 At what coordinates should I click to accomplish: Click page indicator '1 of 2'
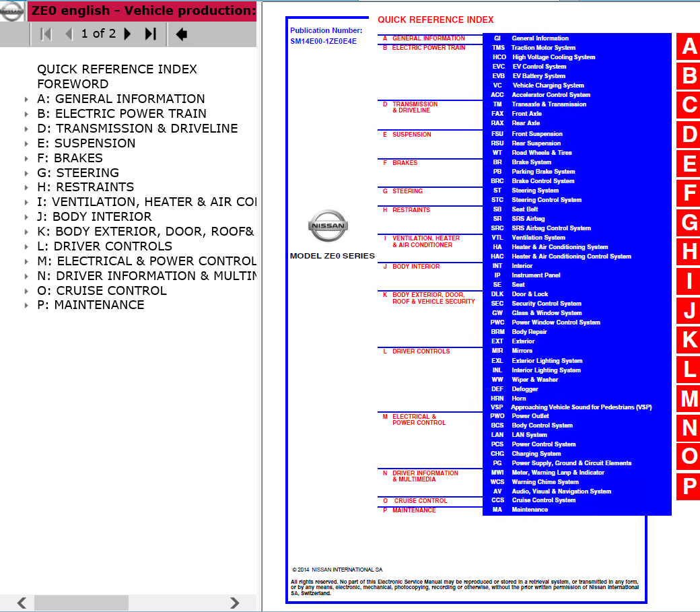coord(98,34)
